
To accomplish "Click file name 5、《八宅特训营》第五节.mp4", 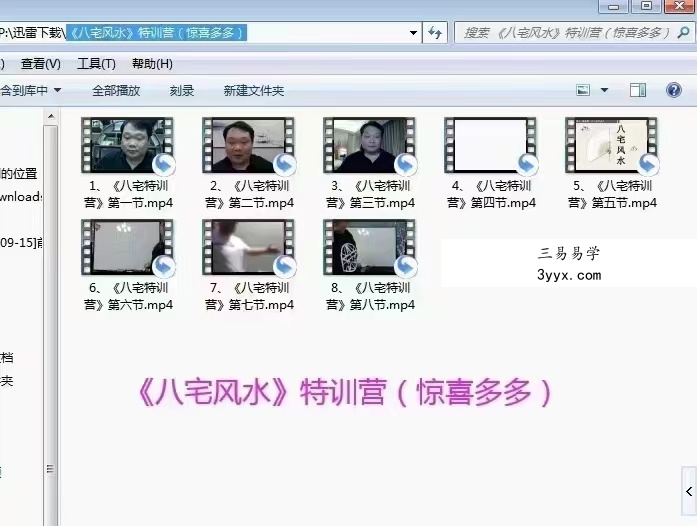I will (x=612, y=194).
